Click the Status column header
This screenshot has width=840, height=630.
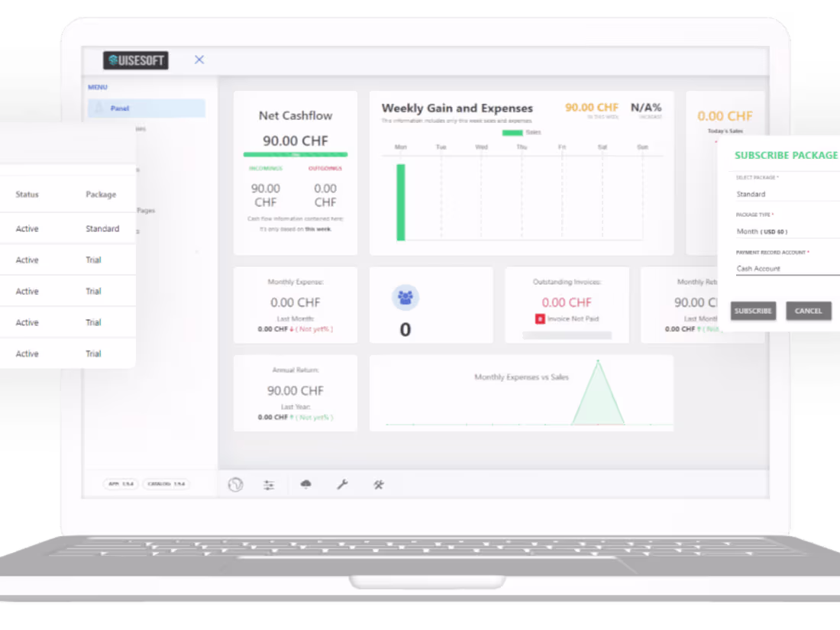point(27,194)
